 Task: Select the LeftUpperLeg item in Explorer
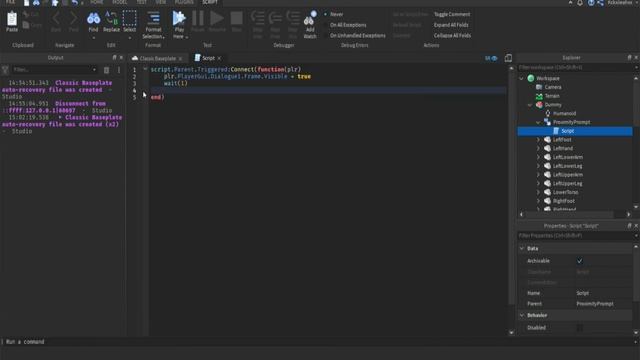click(x=567, y=184)
